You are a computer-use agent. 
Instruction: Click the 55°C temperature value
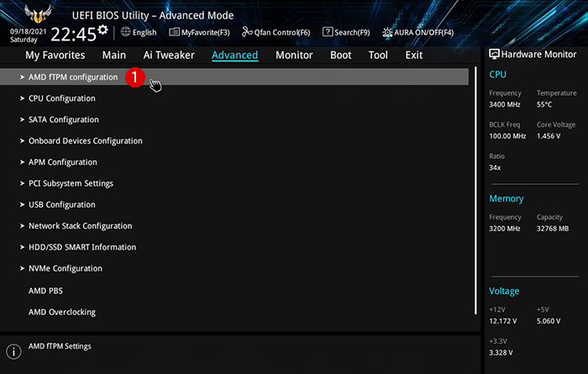coord(544,105)
